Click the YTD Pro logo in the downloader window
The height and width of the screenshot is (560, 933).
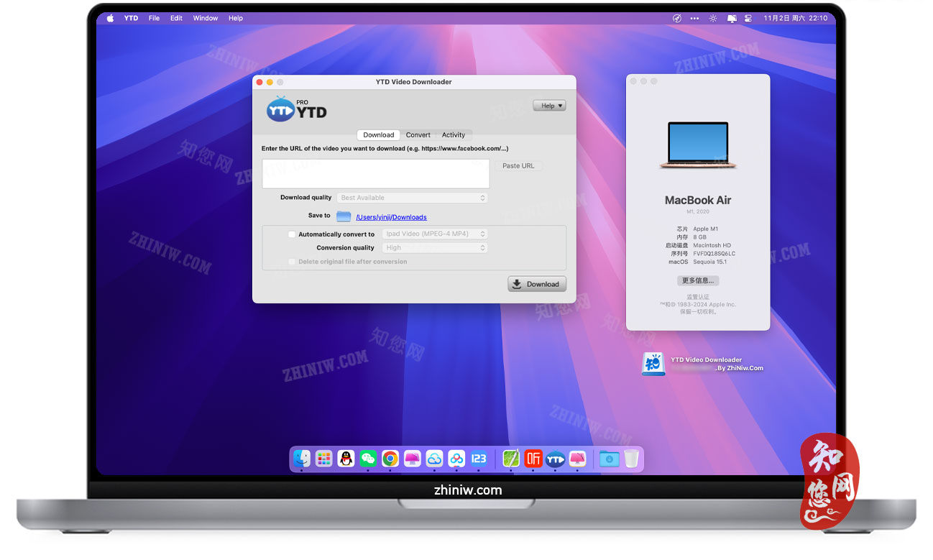pos(296,109)
